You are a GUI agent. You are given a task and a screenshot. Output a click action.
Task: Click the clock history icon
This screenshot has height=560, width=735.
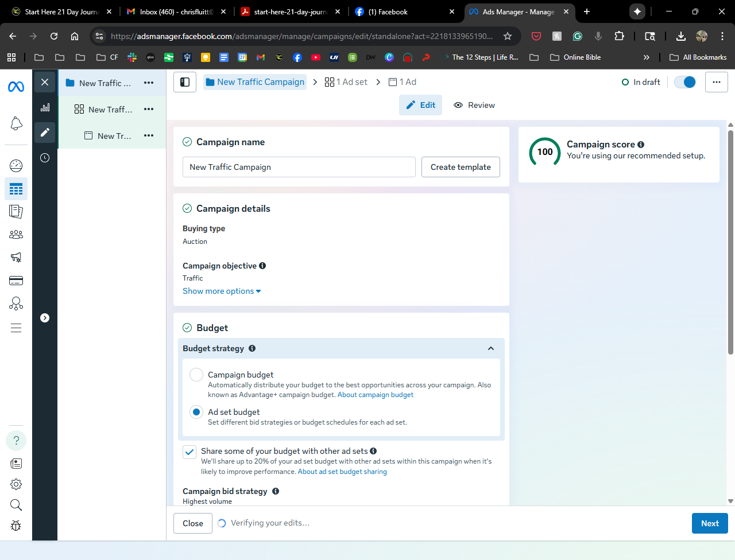tap(45, 158)
